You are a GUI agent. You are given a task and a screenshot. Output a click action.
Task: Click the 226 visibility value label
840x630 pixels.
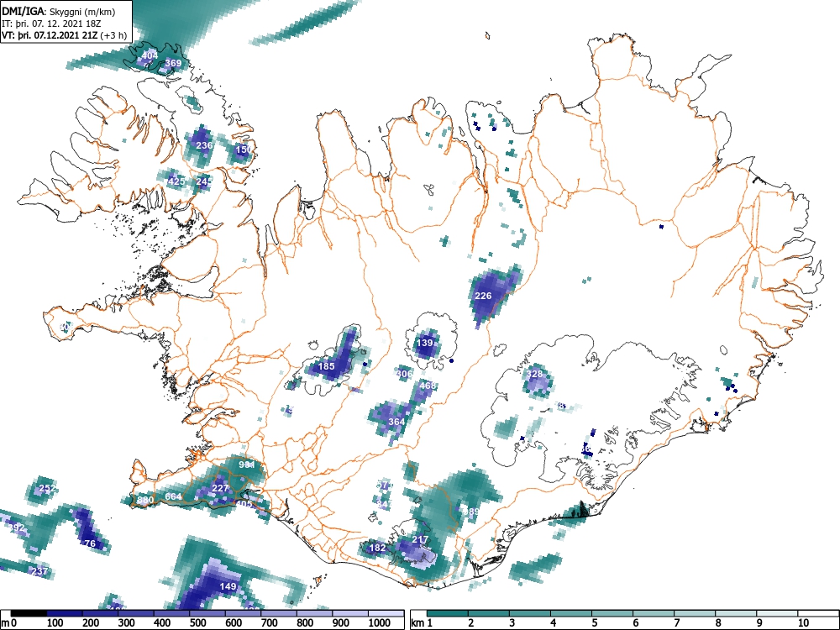pyautogui.click(x=483, y=296)
